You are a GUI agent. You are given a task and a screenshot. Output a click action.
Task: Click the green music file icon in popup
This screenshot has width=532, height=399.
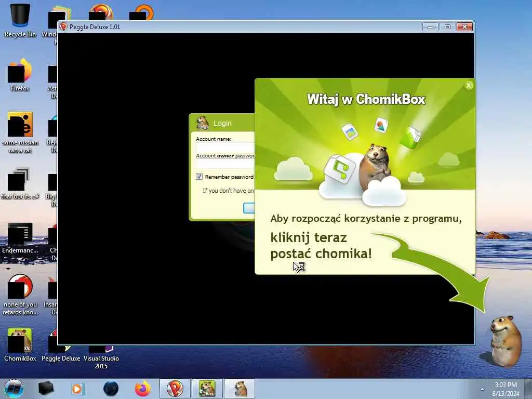coord(340,168)
